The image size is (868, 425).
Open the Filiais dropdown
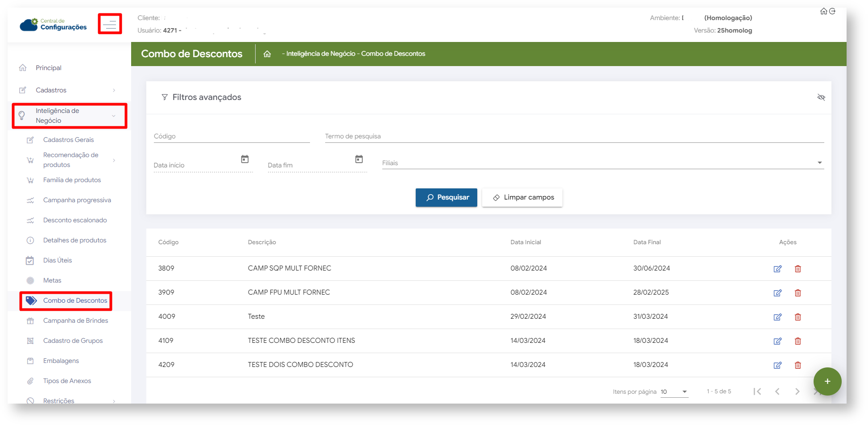pos(602,163)
